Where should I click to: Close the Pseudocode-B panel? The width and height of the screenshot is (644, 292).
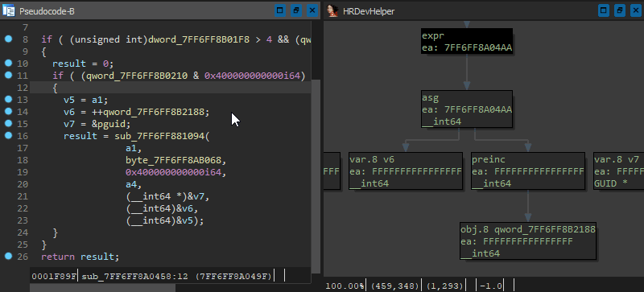312,10
